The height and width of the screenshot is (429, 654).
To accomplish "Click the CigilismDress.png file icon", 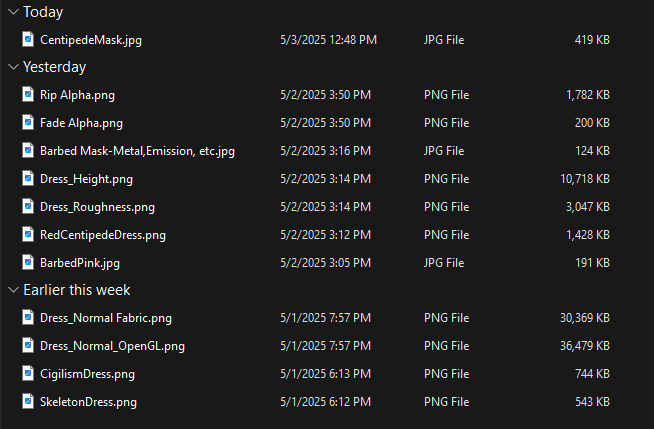I will 28,373.
